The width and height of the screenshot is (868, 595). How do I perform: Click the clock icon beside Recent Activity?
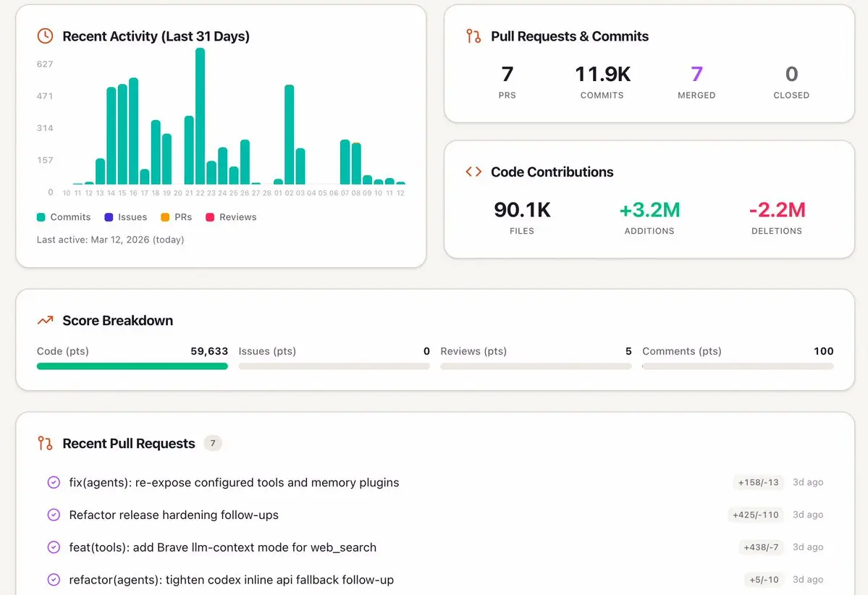(x=45, y=36)
